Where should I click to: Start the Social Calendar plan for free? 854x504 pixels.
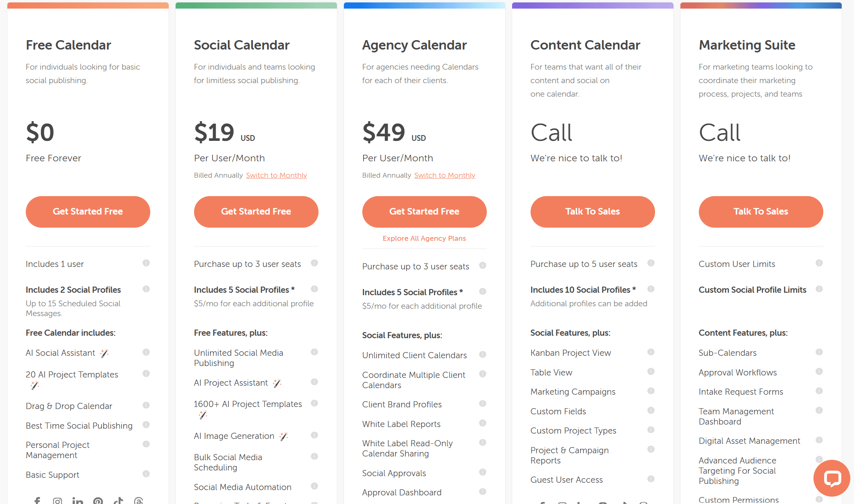(x=256, y=212)
